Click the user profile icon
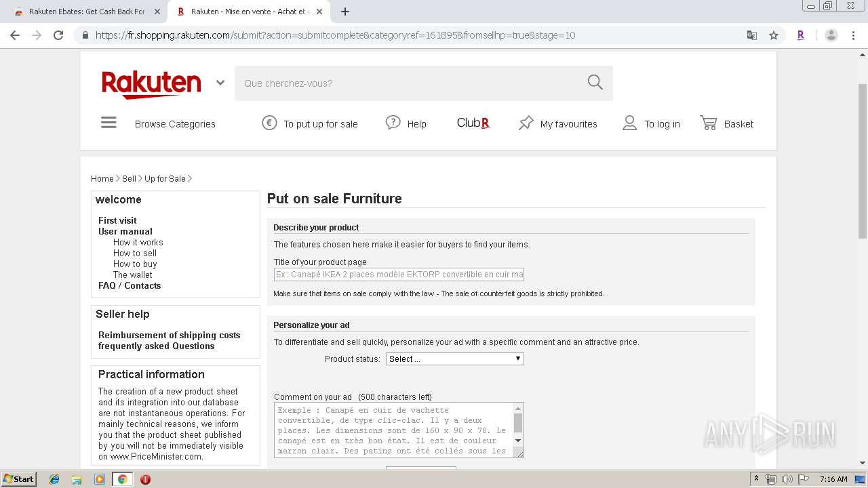Screen dimensions: 868x488 pos(630,123)
